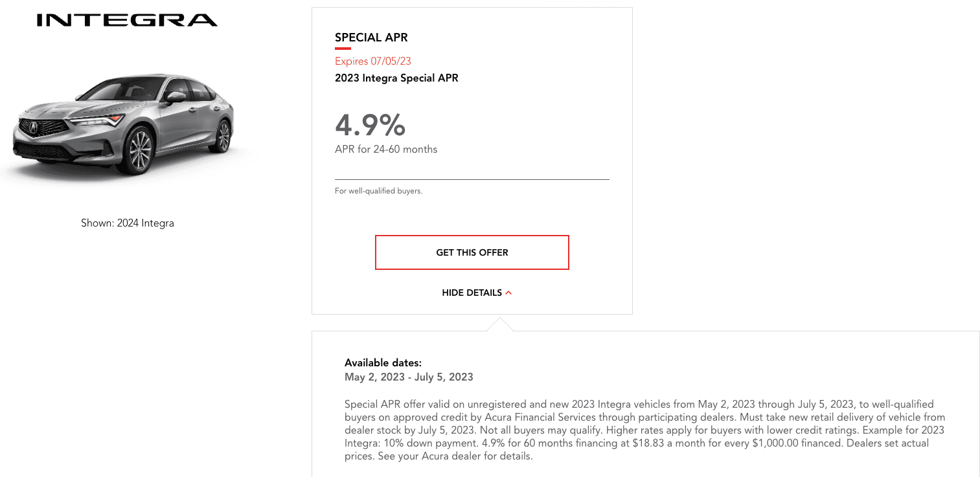Click the well-qualified buyers disclaimer
This screenshot has height=477, width=980.
(x=378, y=191)
